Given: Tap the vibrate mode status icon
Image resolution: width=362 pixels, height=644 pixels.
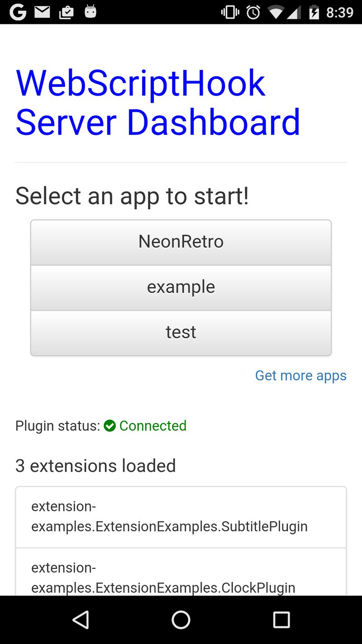Looking at the screenshot, I should tap(230, 12).
